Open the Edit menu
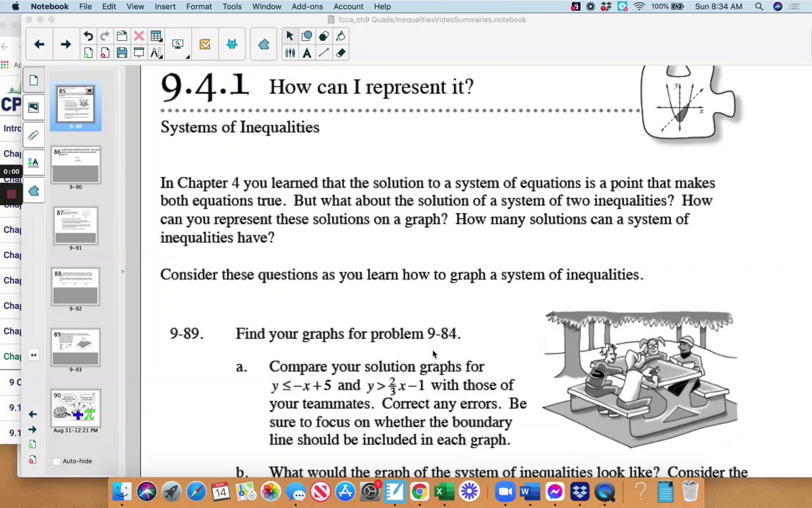The height and width of the screenshot is (508, 812). pyautogui.click(x=109, y=6)
